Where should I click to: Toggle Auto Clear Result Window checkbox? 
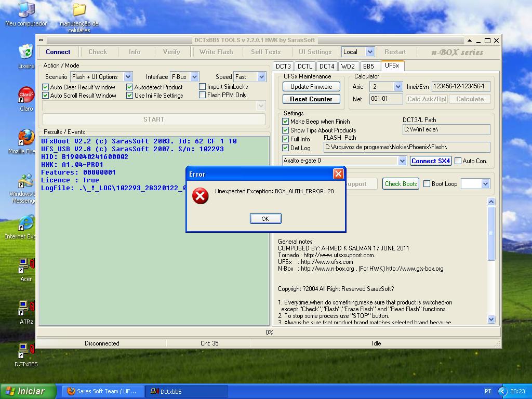pyautogui.click(x=46, y=87)
